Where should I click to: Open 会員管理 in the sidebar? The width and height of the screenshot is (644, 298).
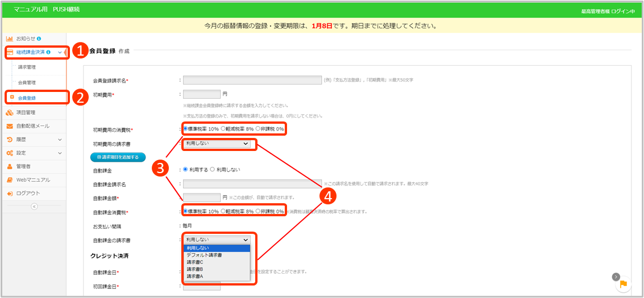(x=27, y=83)
